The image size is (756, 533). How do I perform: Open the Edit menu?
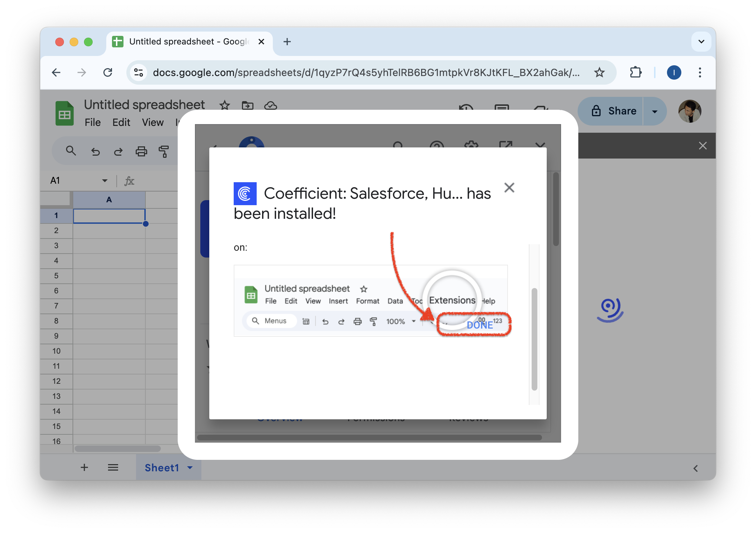click(x=121, y=123)
